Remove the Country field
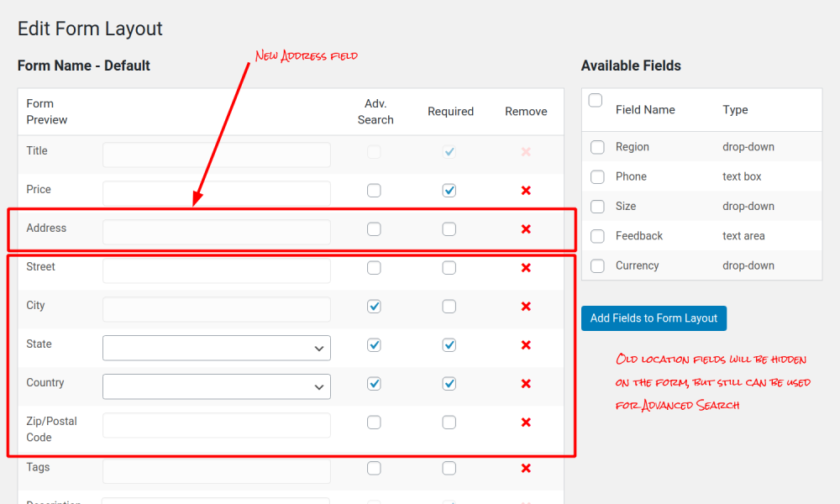840x504 pixels. (x=526, y=383)
